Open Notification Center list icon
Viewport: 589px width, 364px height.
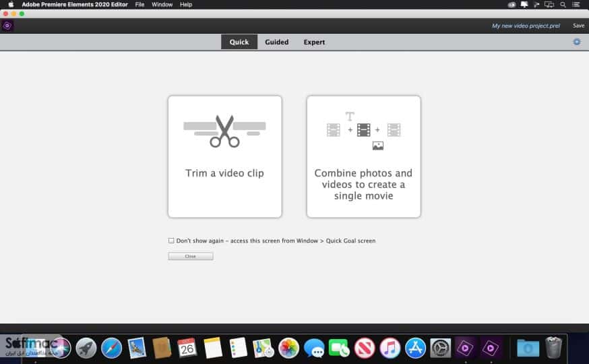(576, 5)
